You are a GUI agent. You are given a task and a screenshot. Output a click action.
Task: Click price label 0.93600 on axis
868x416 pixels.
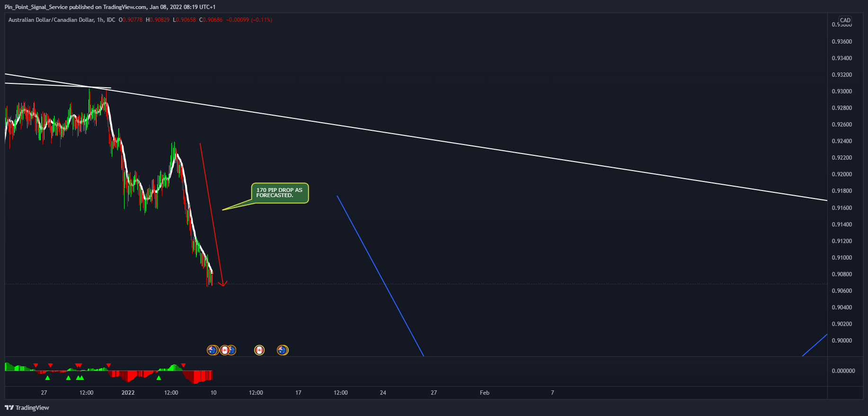841,42
